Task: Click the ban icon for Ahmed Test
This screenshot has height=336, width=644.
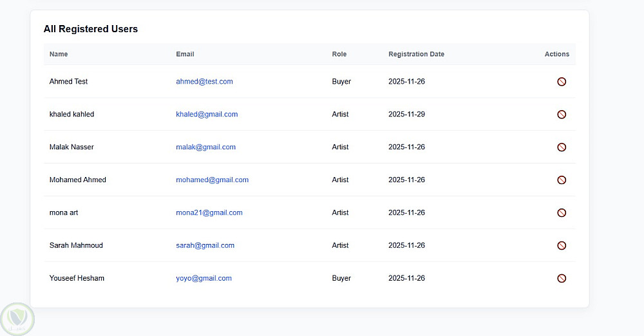Action: tap(562, 82)
